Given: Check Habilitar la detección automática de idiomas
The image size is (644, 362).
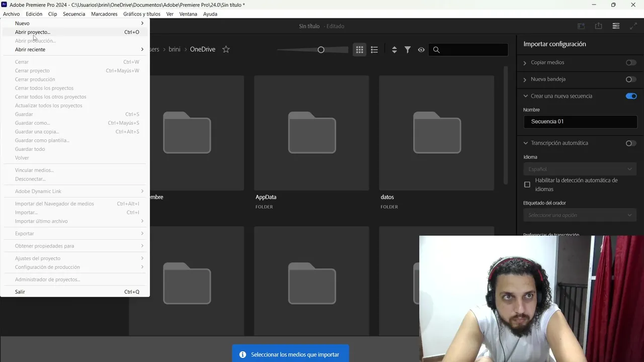Looking at the screenshot, I should [x=527, y=185].
